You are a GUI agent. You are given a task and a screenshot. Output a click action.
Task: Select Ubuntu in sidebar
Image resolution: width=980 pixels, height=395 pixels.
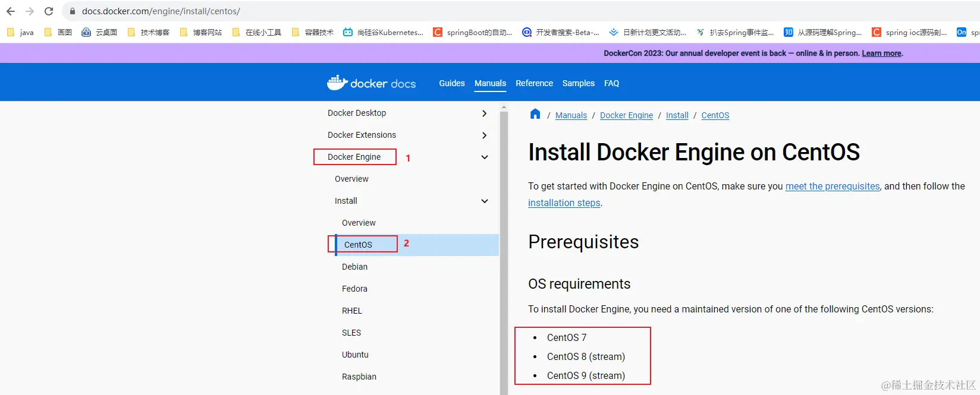pos(355,355)
